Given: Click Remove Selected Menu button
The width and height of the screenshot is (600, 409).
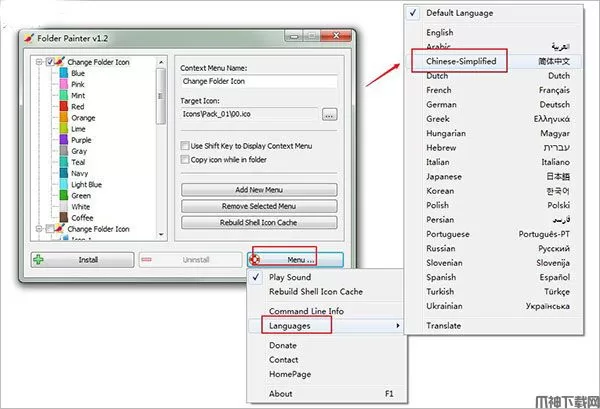Looking at the screenshot, I should tap(259, 206).
